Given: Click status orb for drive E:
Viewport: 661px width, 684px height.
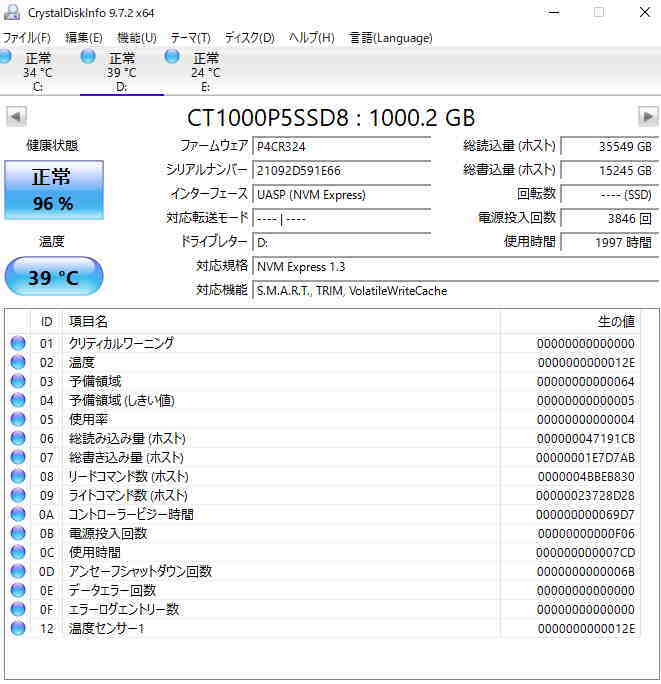Looking at the screenshot, I should [x=172, y=57].
